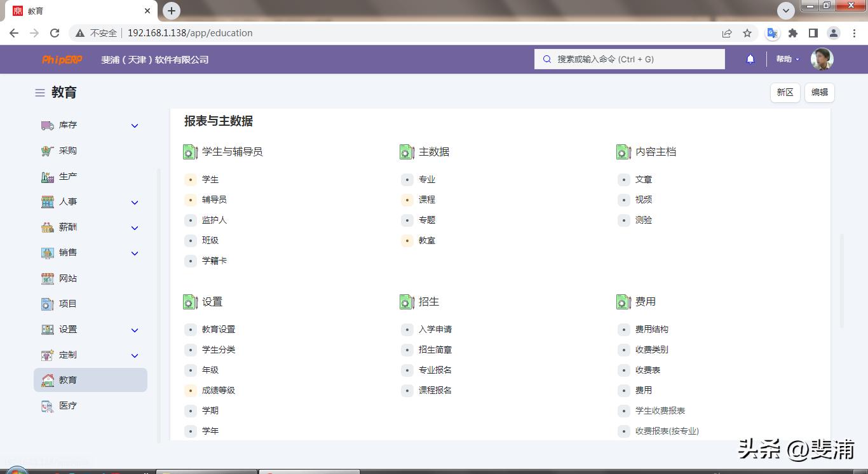The image size is (868, 474).
Task: Open the 学生与辅导员 section icon
Action: (x=190, y=152)
